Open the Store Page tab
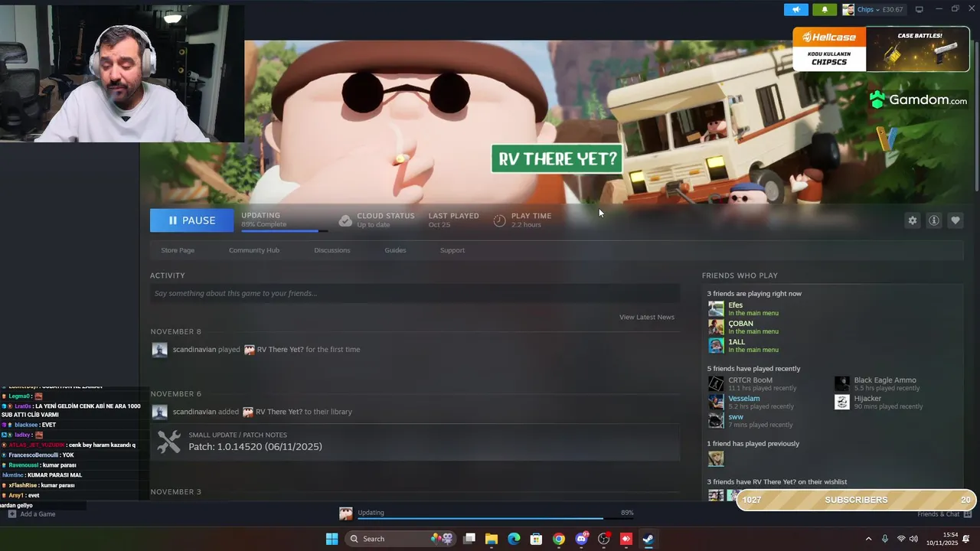This screenshot has width=980, height=551. (178, 250)
